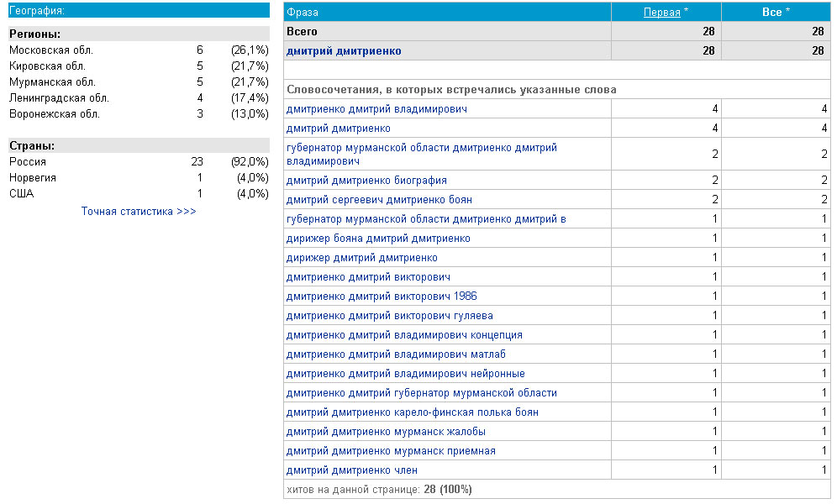Screen dimensions: 837x504
Task: Select 'дмитрий дмитриенко биография' phrase
Action: coord(366,181)
